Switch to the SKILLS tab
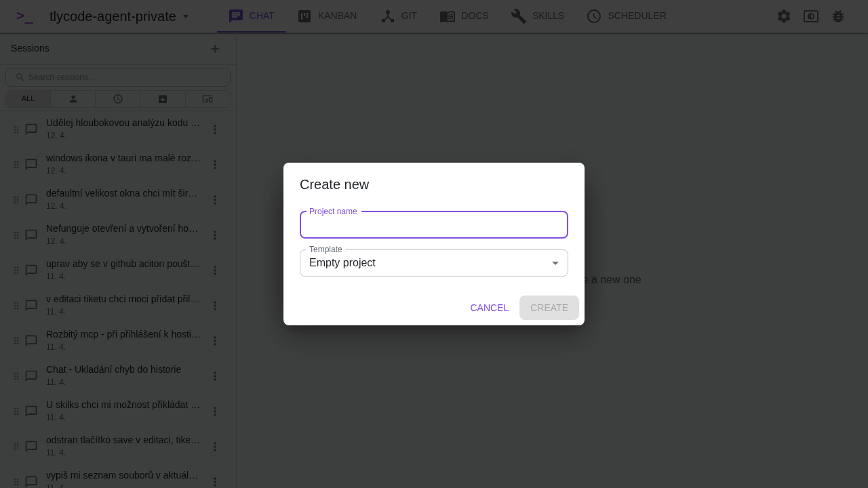The width and height of the screenshot is (868, 488). coord(538,16)
